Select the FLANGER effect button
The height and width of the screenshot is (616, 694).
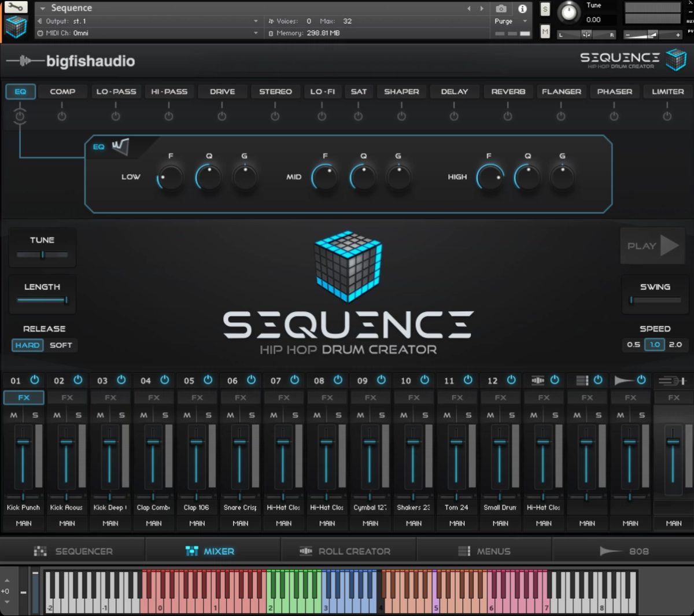(x=562, y=91)
